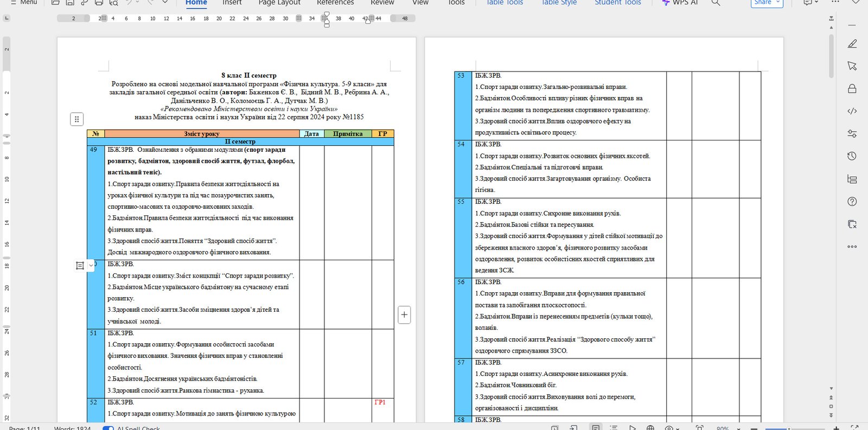Viewport: 868px width, 430px height.
Task: Open the Review tab
Action: pyautogui.click(x=382, y=3)
